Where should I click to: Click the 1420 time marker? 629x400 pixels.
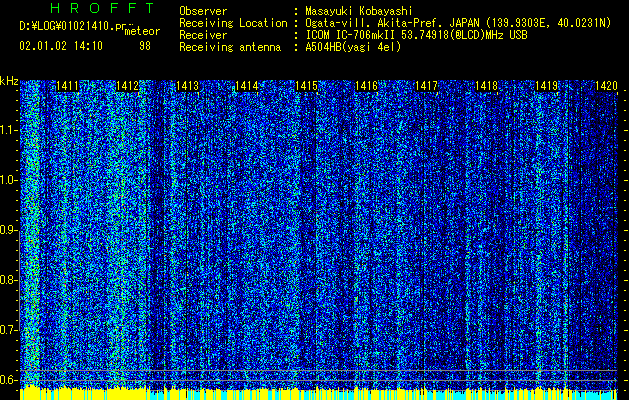606,86
